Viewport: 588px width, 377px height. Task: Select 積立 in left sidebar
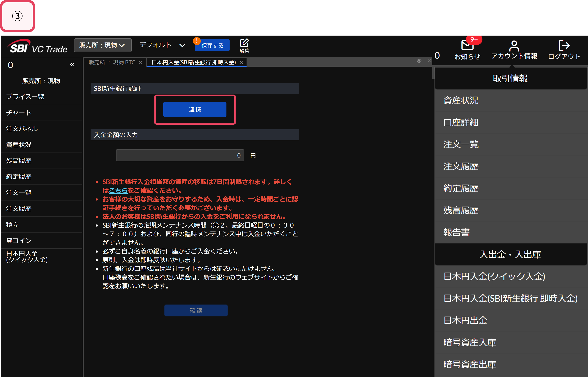42,224
